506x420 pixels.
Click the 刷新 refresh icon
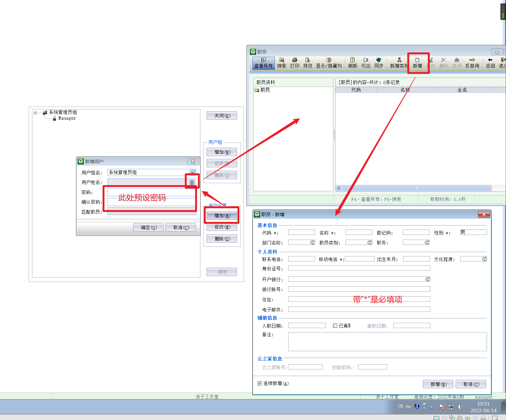(352, 63)
